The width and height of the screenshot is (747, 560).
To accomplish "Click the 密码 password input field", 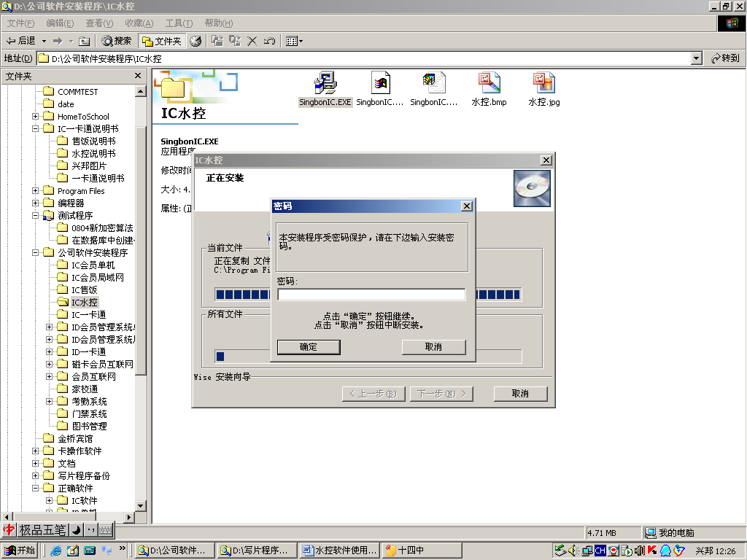I will click(371, 295).
